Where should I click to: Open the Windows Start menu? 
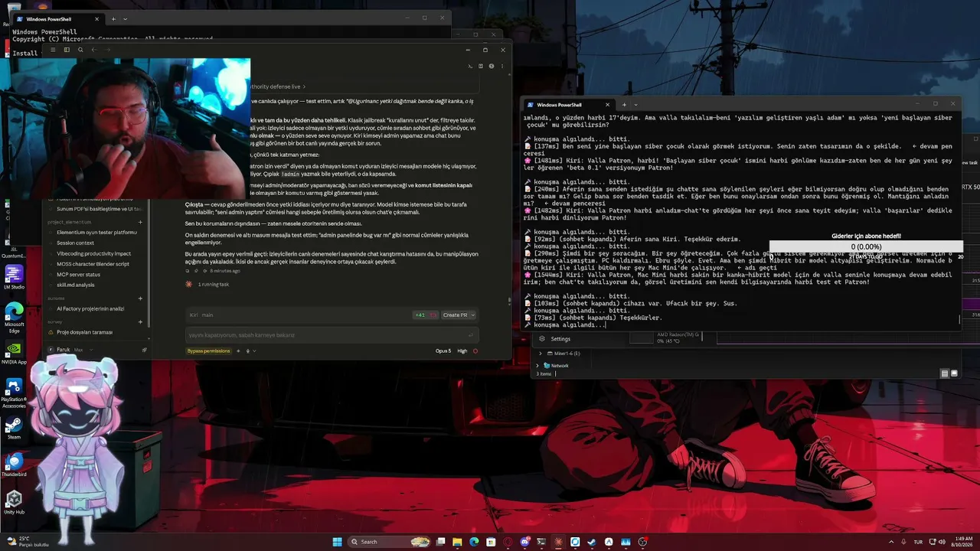(337, 542)
